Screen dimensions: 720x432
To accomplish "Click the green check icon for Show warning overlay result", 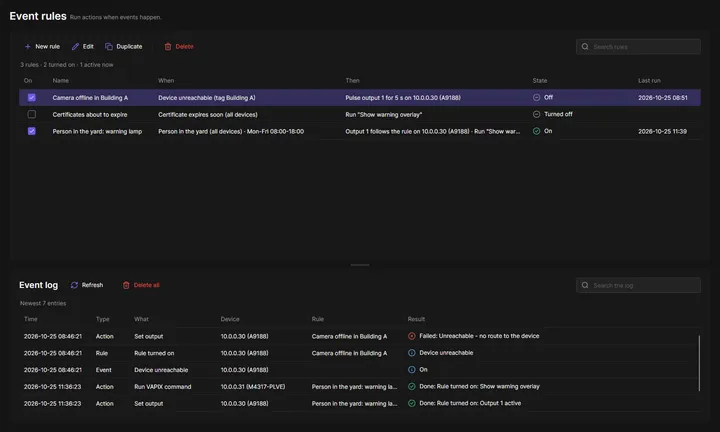I will click(x=412, y=387).
